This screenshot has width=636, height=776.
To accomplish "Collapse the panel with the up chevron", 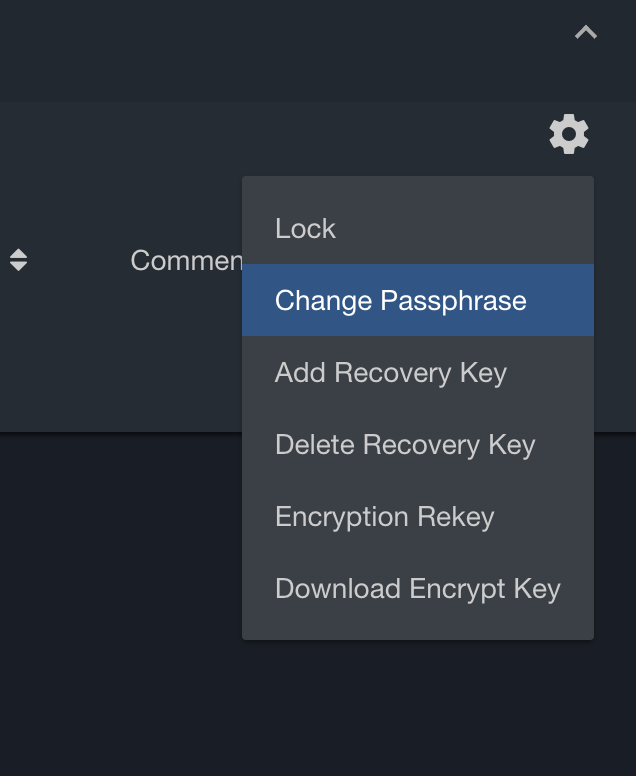I will (x=586, y=33).
